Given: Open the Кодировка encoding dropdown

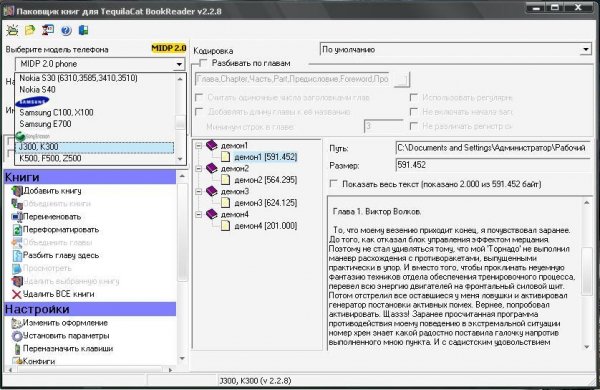Looking at the screenshot, I should (x=585, y=49).
